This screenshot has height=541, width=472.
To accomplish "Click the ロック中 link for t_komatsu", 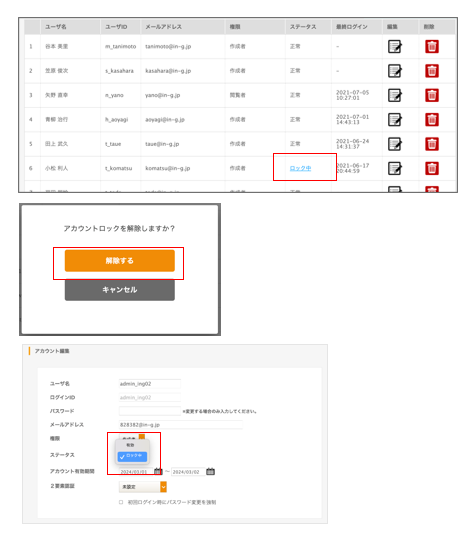I will tap(300, 168).
